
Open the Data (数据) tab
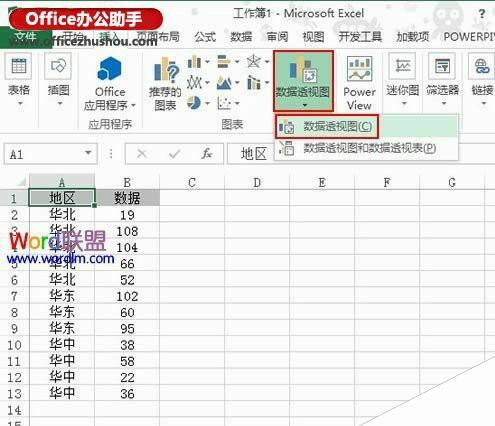click(241, 37)
